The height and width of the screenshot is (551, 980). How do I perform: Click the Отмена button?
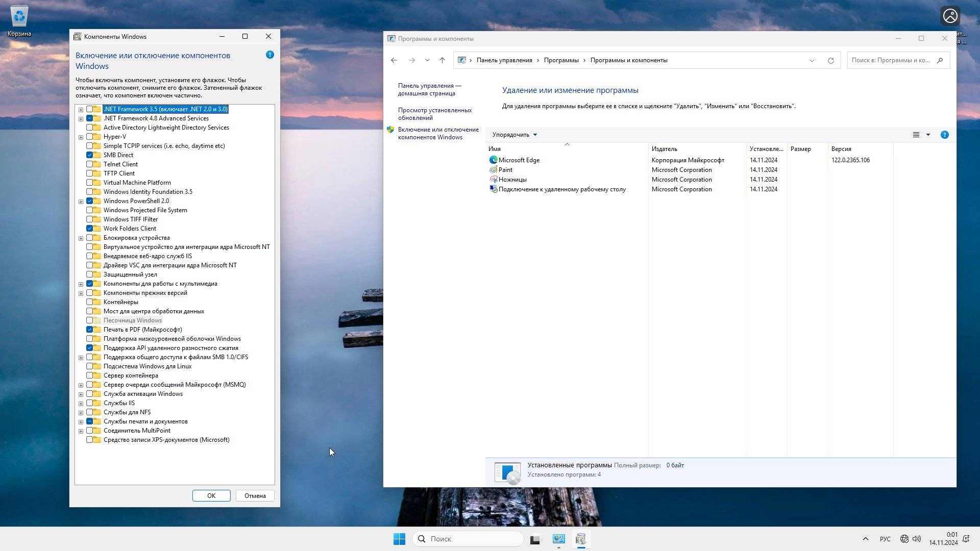255,495
